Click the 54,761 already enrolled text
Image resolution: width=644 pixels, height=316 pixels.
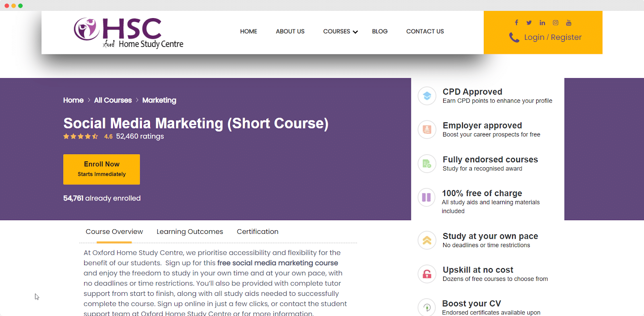102,198
